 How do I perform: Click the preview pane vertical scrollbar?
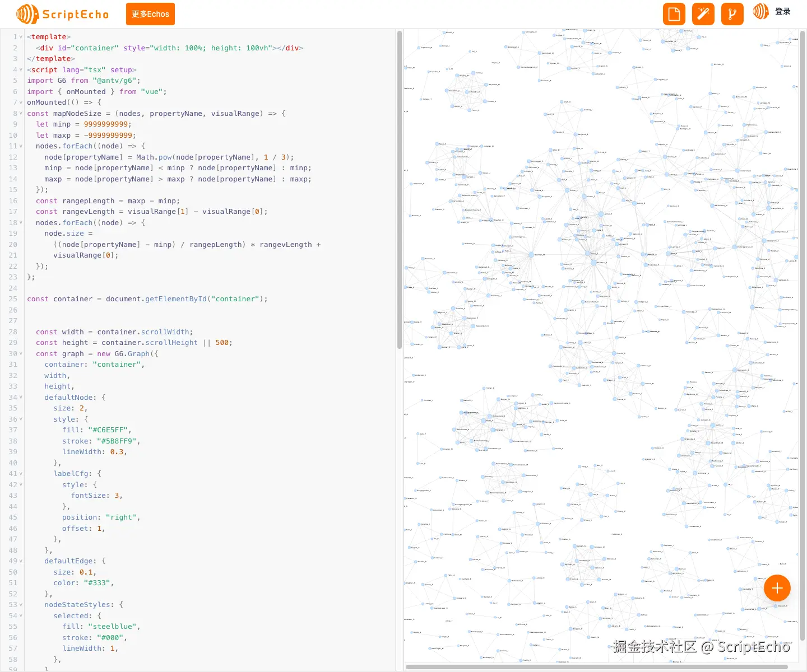point(803,336)
